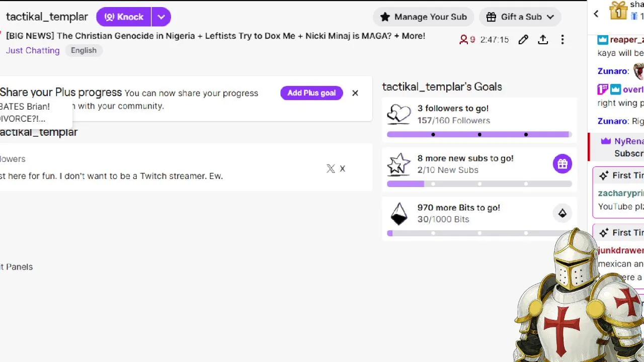Collapse the chat panel arrow
This screenshot has height=362, width=644.
point(596,14)
